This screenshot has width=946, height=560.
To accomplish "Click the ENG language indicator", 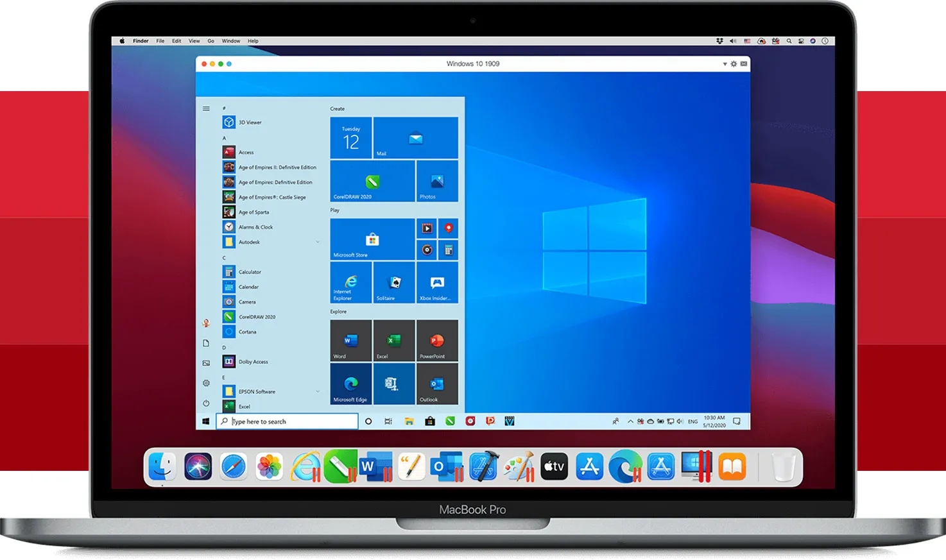I will 692,421.
